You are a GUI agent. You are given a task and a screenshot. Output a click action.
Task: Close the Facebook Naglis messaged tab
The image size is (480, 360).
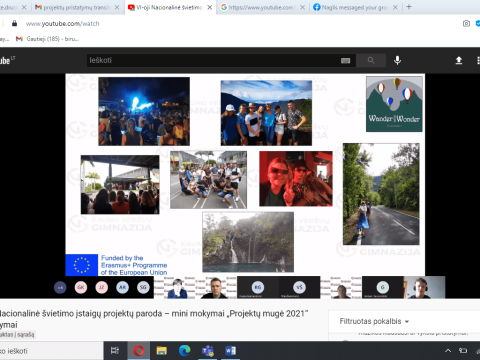[395, 7]
